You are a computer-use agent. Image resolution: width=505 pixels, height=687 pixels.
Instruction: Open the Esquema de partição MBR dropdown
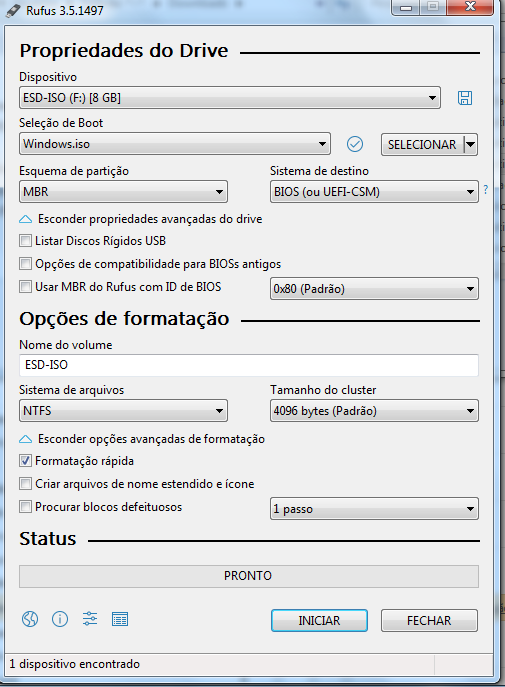click(123, 191)
